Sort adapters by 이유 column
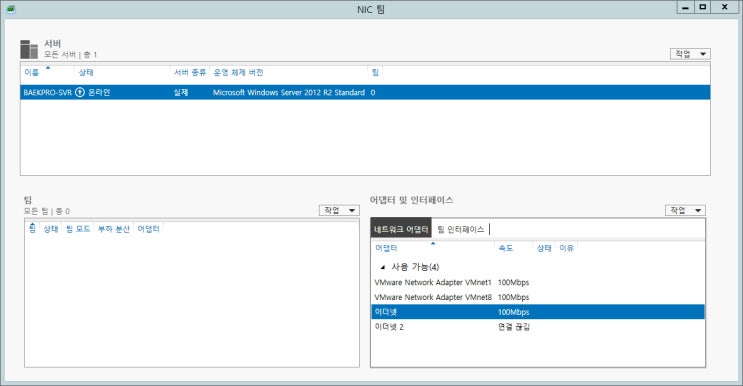 pos(566,248)
